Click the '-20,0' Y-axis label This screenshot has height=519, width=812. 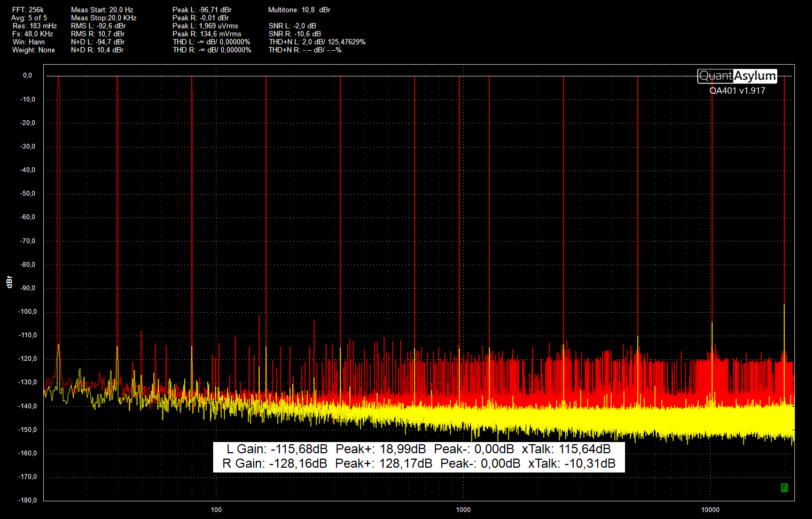pos(28,123)
